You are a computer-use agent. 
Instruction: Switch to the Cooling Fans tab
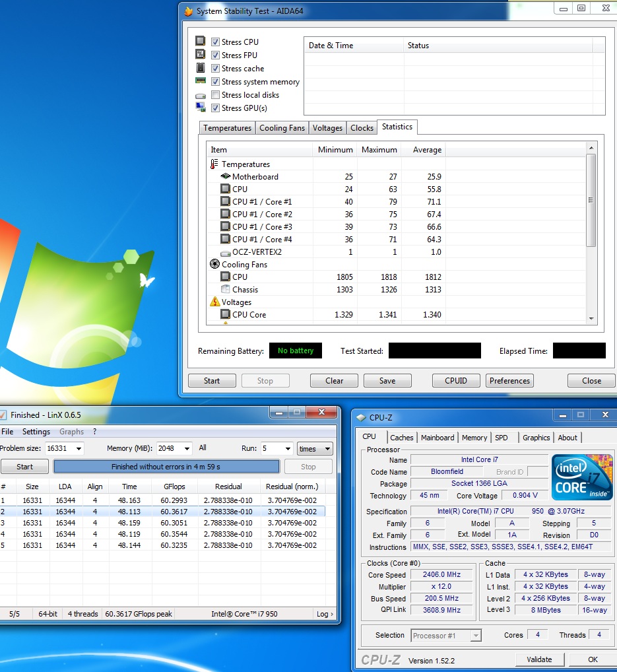(x=282, y=127)
